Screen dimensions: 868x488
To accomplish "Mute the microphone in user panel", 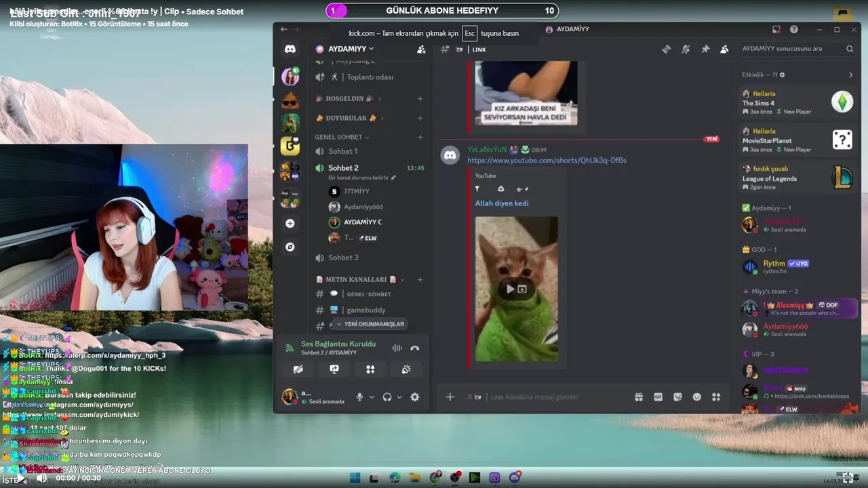I will tap(360, 397).
